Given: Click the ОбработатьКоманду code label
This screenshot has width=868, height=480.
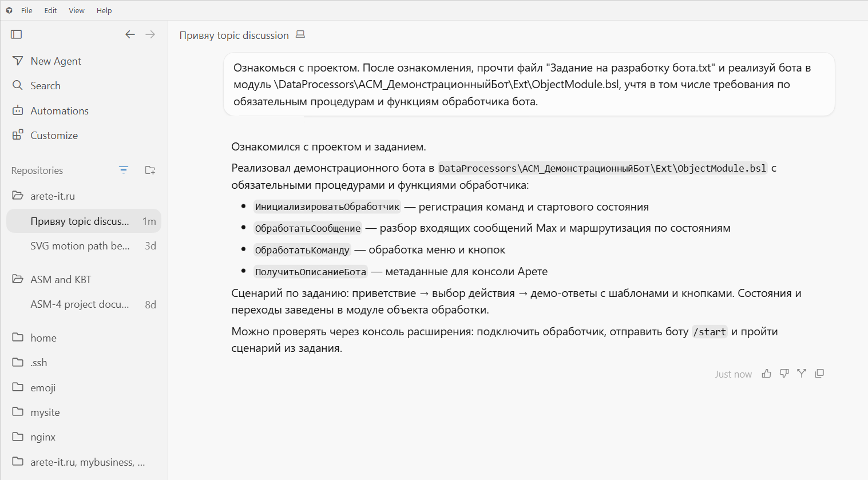Looking at the screenshot, I should tap(302, 250).
